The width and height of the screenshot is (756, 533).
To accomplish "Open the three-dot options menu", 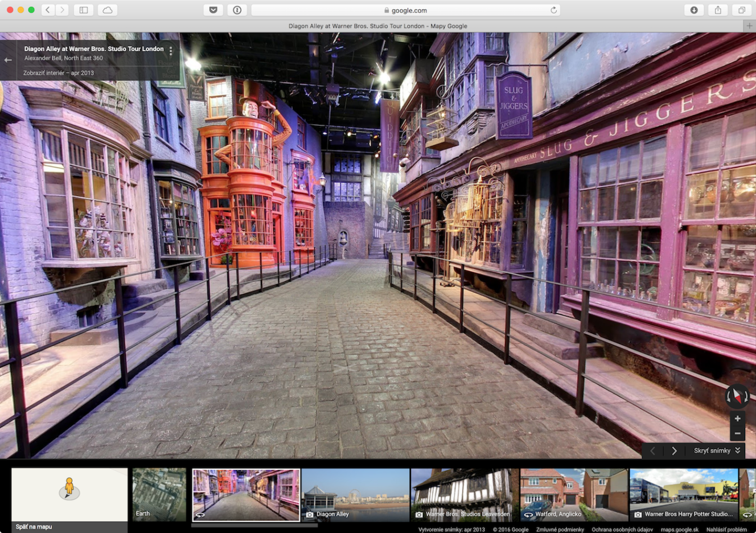I will click(171, 51).
